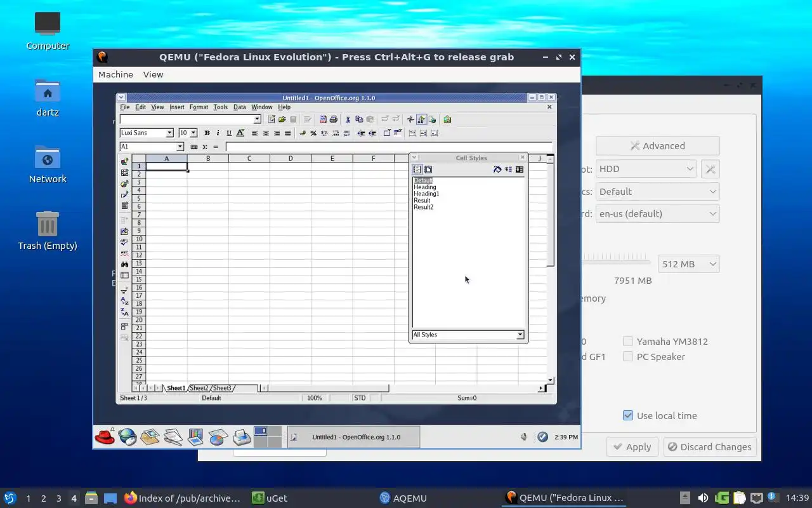Click the Cut scissors icon
The image size is (812, 508).
click(x=348, y=119)
